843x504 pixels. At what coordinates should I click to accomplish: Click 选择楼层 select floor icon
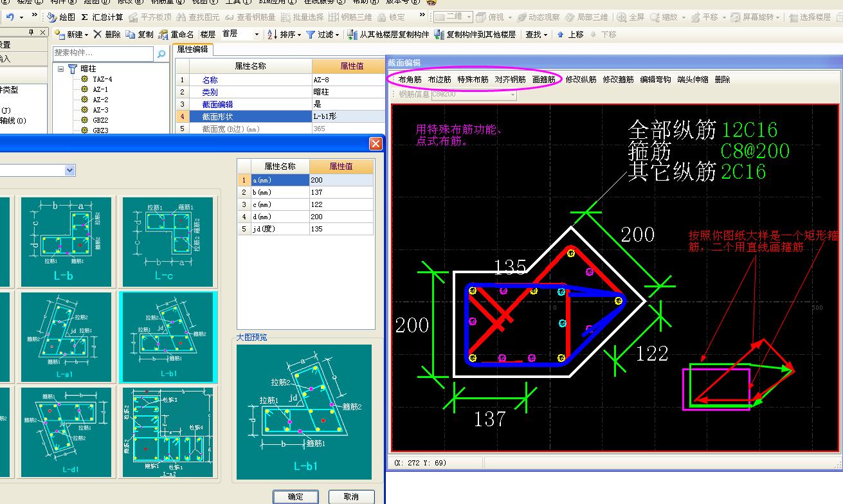(x=810, y=17)
